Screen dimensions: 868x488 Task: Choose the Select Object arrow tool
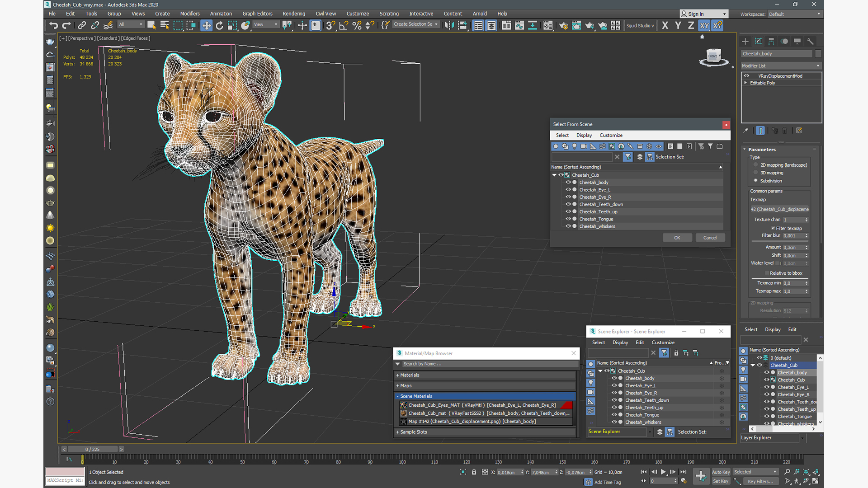point(151,26)
